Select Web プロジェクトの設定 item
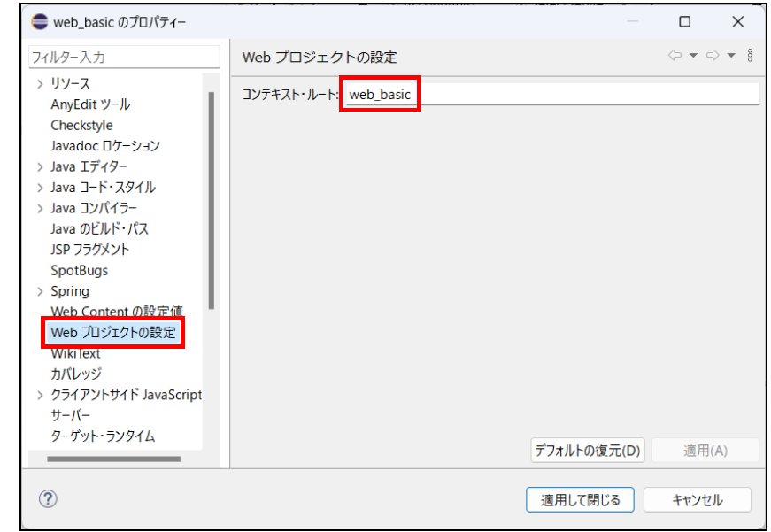Screen dimensions: 771x532 click(x=113, y=333)
